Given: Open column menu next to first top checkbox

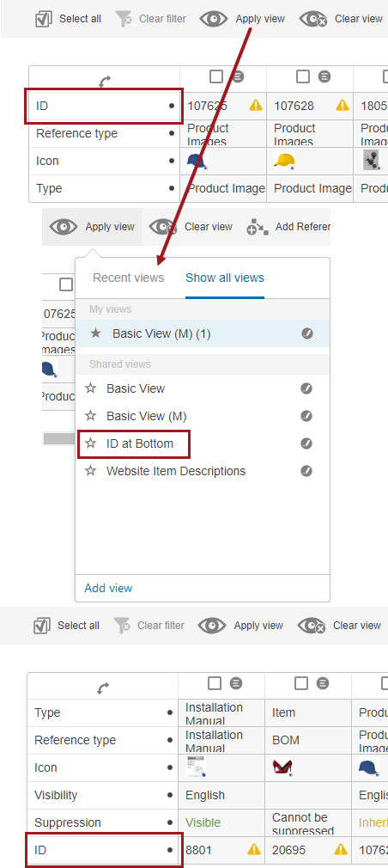Looking at the screenshot, I should (239, 76).
